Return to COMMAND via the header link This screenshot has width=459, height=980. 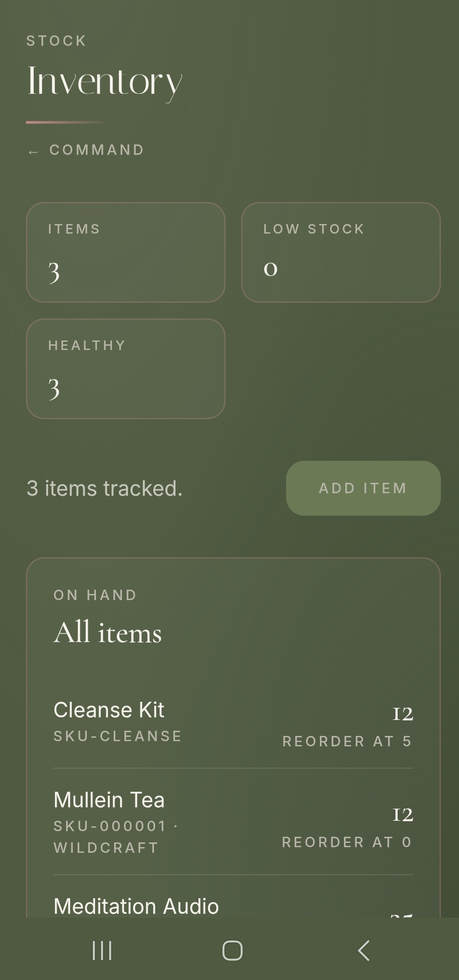point(97,150)
